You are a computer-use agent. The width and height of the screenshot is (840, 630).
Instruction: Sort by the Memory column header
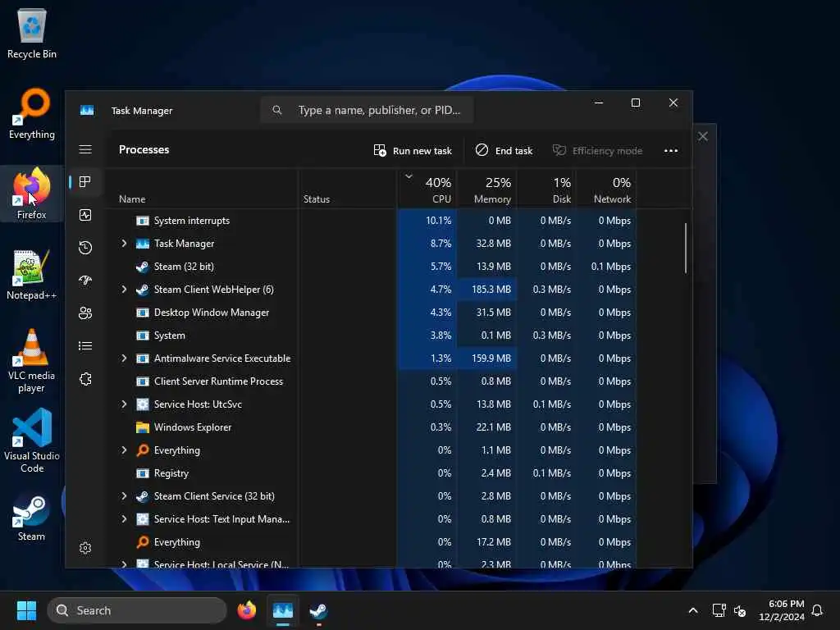pyautogui.click(x=486, y=189)
